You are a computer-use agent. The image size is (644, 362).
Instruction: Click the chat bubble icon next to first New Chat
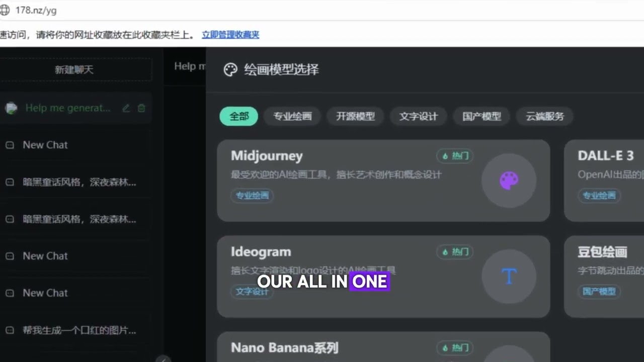(x=10, y=145)
